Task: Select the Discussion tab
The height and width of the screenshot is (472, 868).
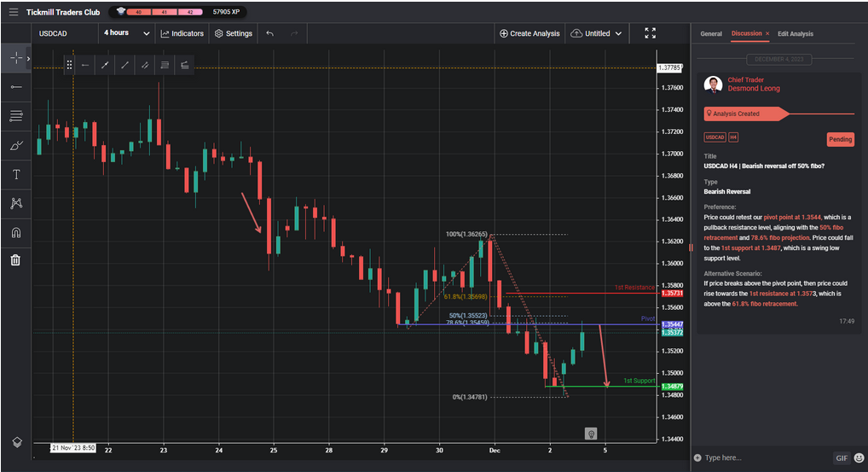Action: [746, 33]
